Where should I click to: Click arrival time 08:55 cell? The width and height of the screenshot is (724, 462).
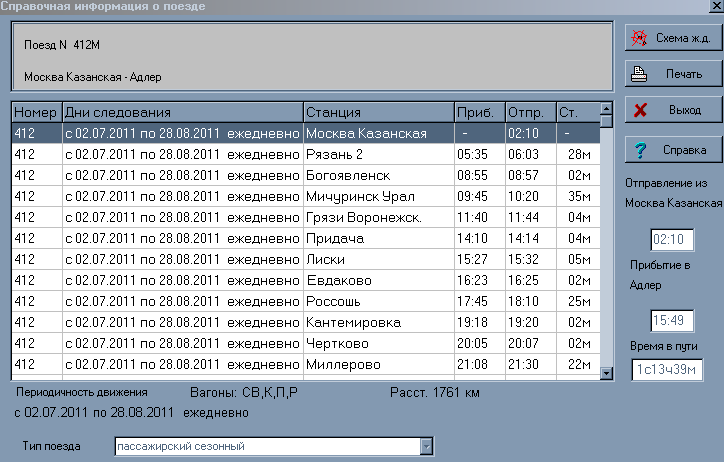pos(480,175)
